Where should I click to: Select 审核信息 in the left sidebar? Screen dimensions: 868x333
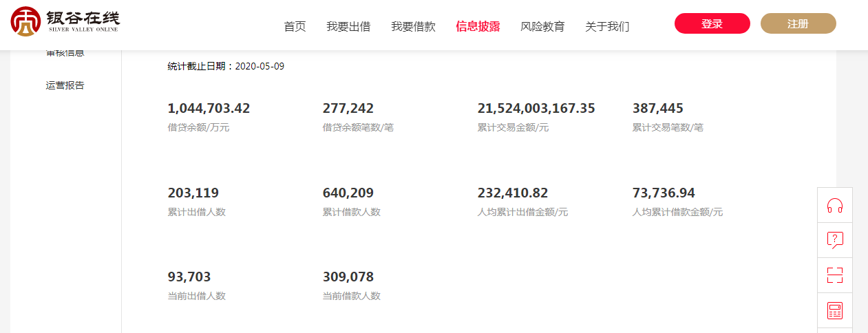(65, 53)
